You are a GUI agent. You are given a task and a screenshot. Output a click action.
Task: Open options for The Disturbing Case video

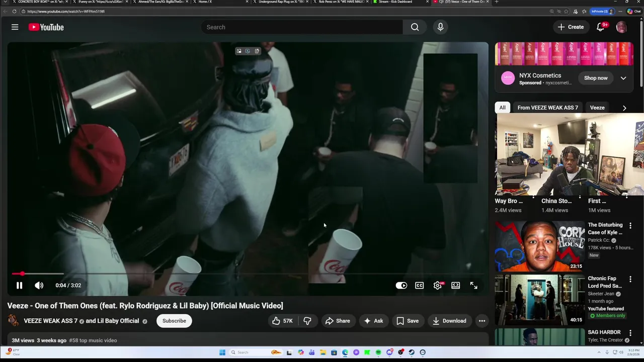coord(630,226)
